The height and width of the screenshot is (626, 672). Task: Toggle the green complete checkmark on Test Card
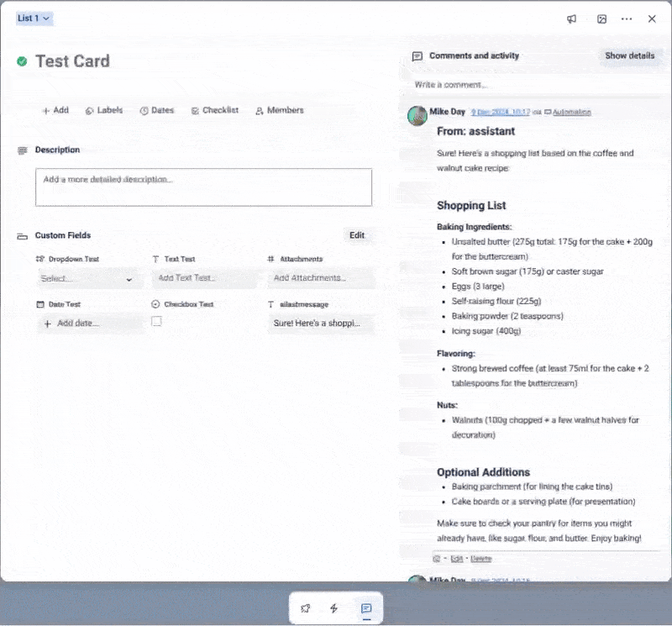tap(22, 61)
